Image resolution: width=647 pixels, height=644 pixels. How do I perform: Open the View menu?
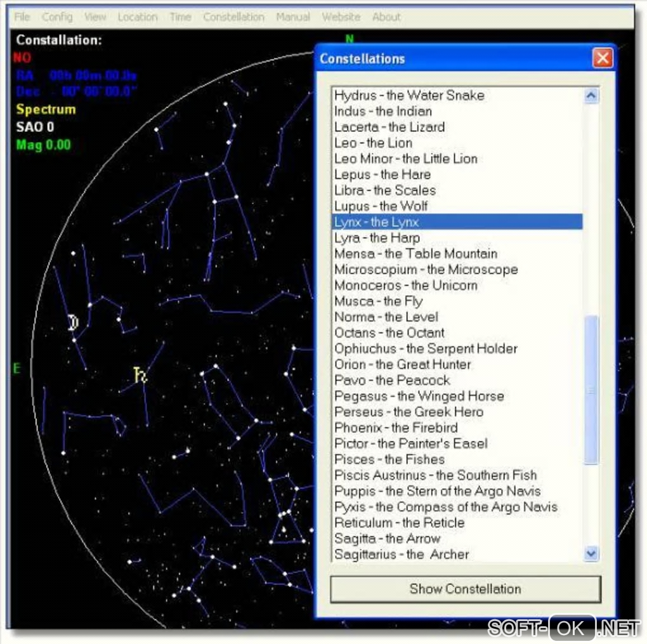click(95, 17)
